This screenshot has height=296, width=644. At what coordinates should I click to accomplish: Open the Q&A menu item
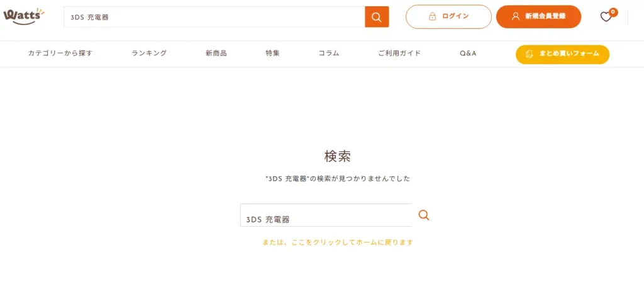[x=468, y=53]
